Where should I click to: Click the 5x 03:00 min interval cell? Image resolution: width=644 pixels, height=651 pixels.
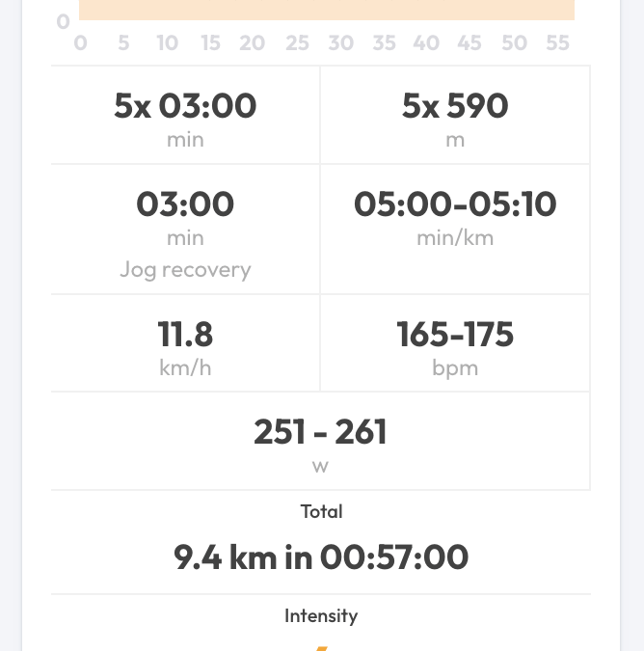click(185, 116)
